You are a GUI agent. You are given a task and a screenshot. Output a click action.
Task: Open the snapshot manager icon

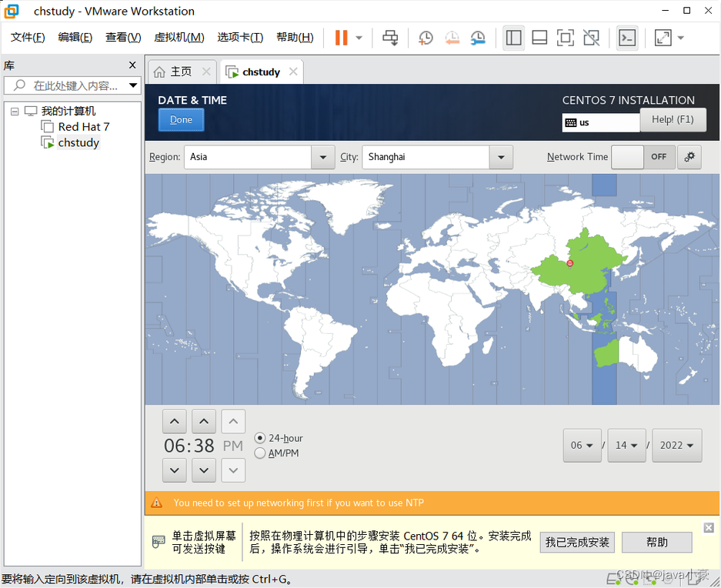pyautogui.click(x=478, y=38)
